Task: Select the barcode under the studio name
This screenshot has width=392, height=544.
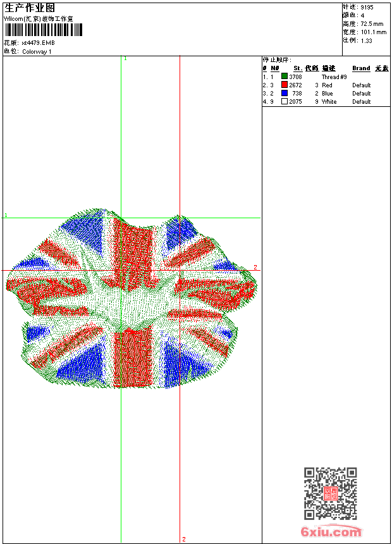Action: [x=44, y=30]
